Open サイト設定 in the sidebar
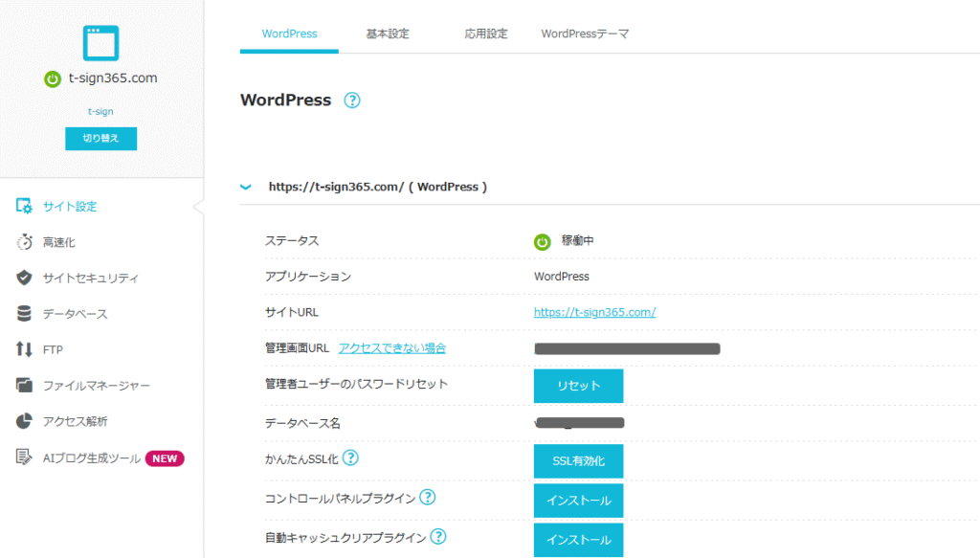Image resolution: width=980 pixels, height=558 pixels. tap(70, 206)
